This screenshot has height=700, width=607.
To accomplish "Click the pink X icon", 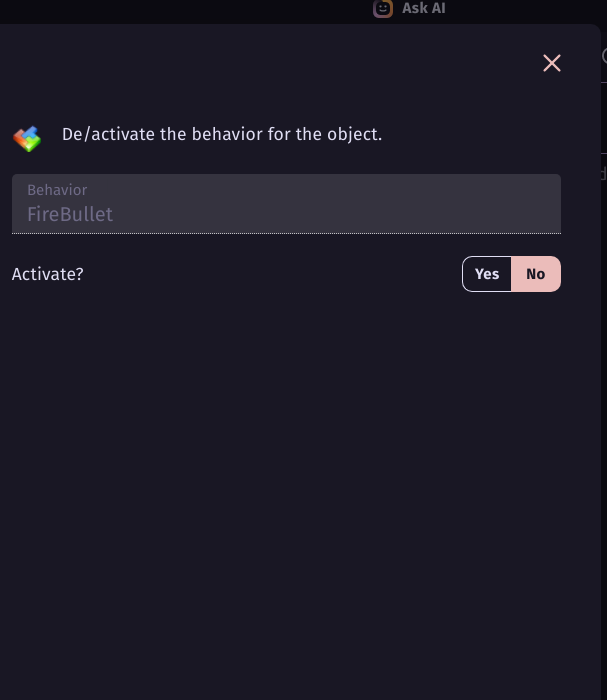I will click(x=551, y=63).
